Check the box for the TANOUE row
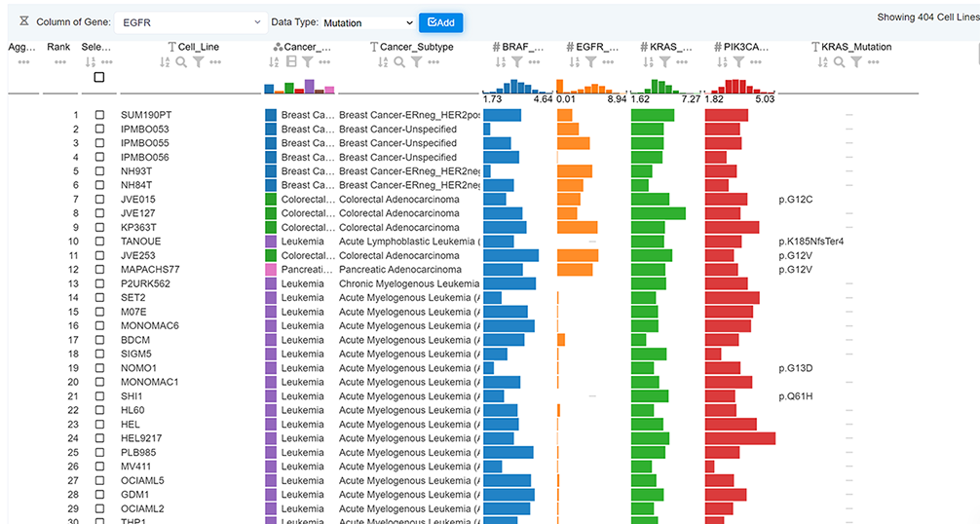 click(99, 242)
